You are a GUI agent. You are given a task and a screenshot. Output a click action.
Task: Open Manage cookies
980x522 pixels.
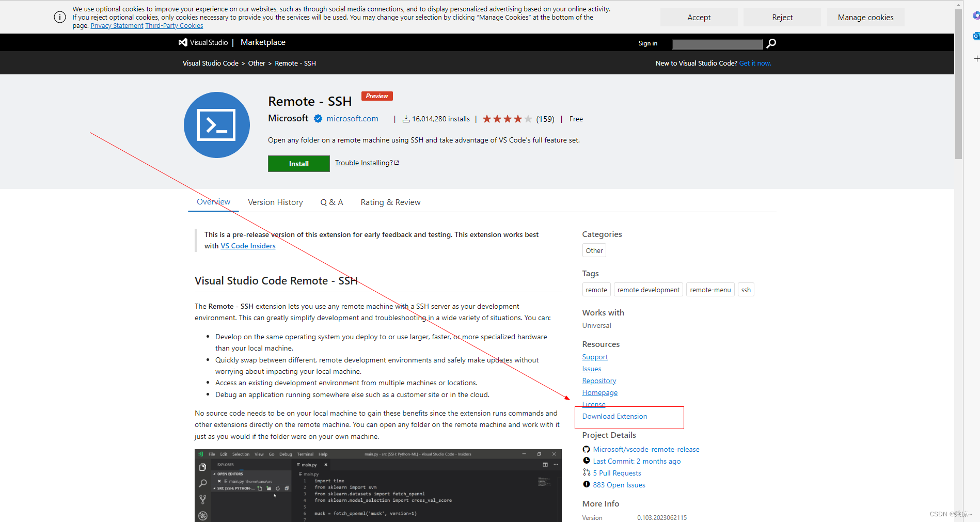click(x=865, y=17)
